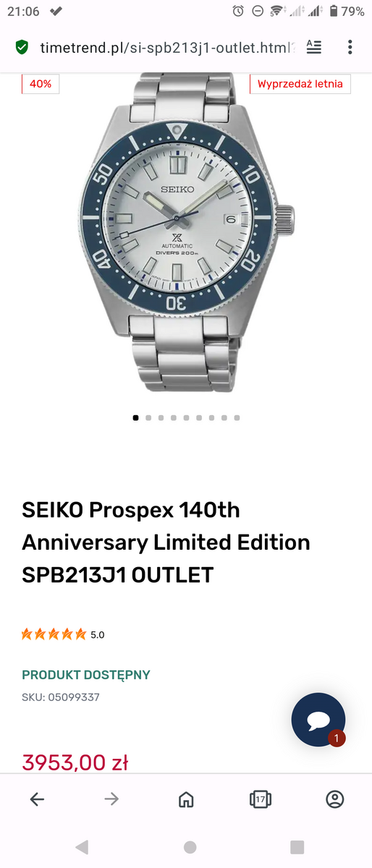This screenshot has width=372, height=868.
Task: Select the last image carousel dot
Action: coord(237,417)
